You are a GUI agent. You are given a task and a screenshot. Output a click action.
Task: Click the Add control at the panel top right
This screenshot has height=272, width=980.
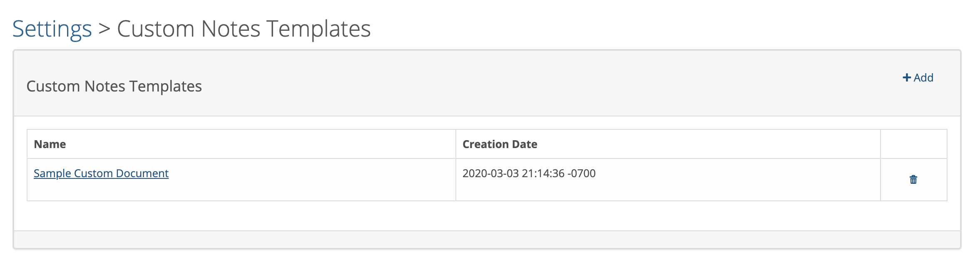[918, 77]
